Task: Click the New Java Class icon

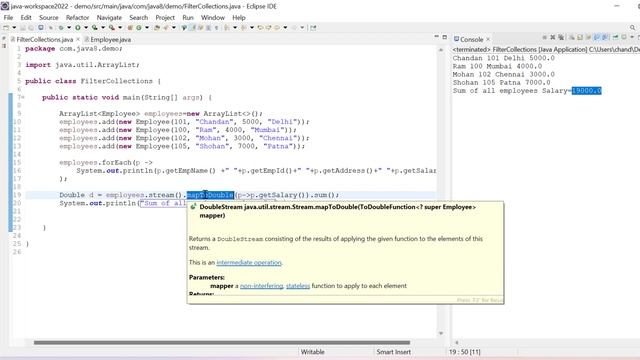Action: (x=139, y=28)
